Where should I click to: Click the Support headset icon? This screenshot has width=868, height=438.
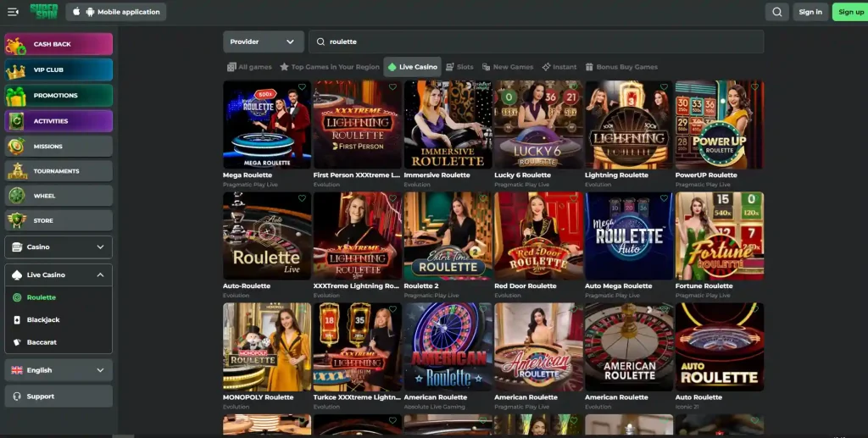(x=17, y=396)
